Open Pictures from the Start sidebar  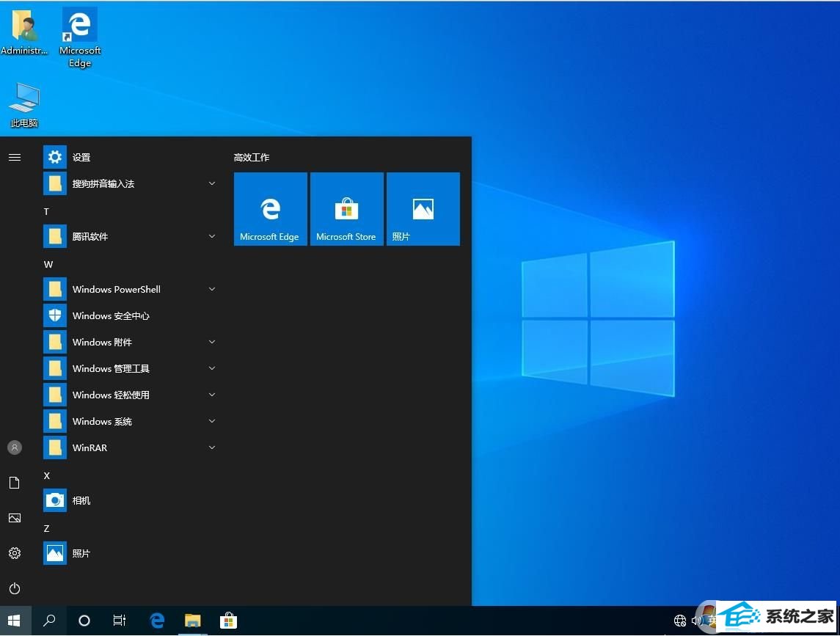[15, 518]
